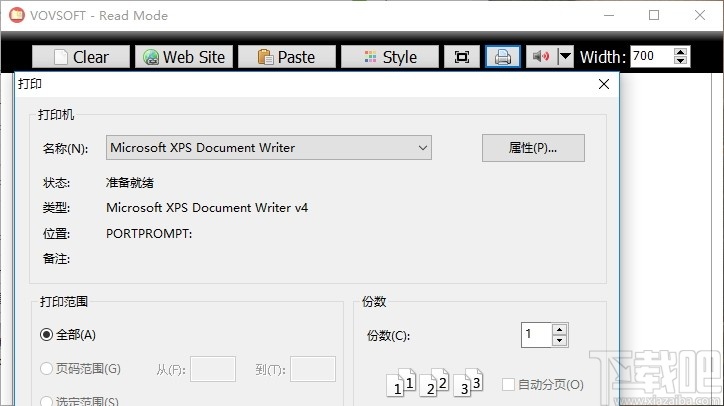The image size is (724, 406).
Task: Click the printer icon in toolbar
Action: [503, 57]
